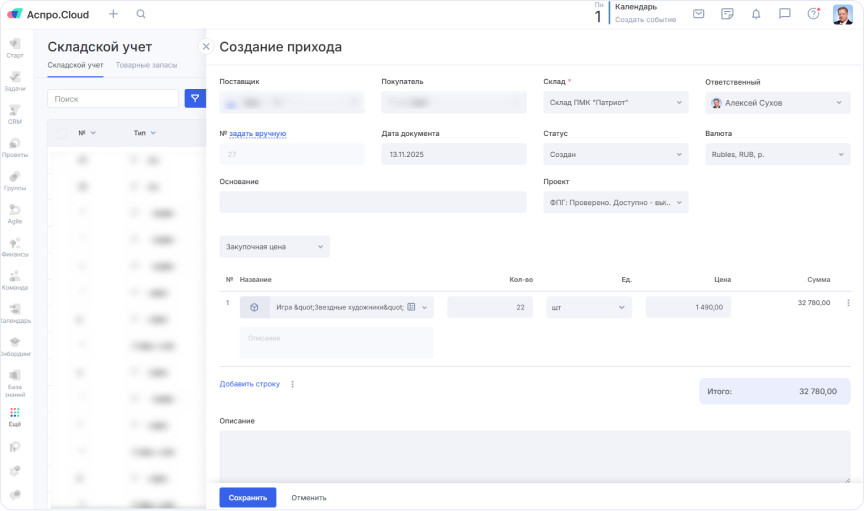
Task: Open the mail envelope icon
Action: (698, 14)
